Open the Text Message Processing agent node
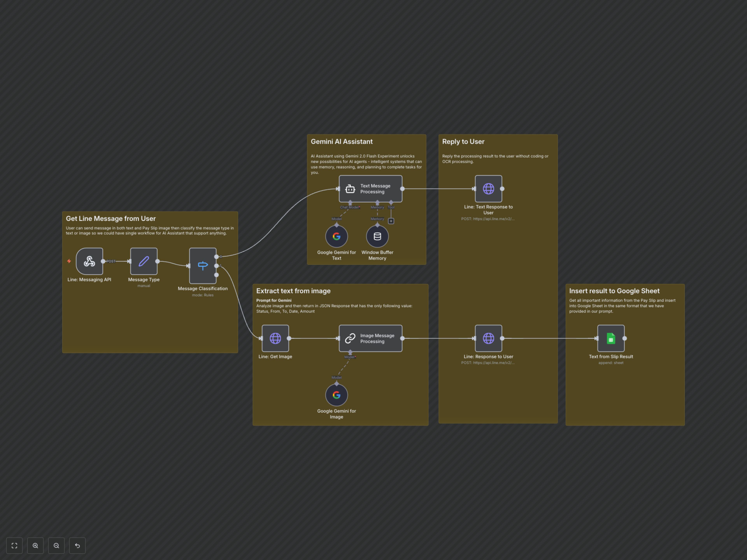Viewport: 747px width, 560px height. (x=370, y=189)
